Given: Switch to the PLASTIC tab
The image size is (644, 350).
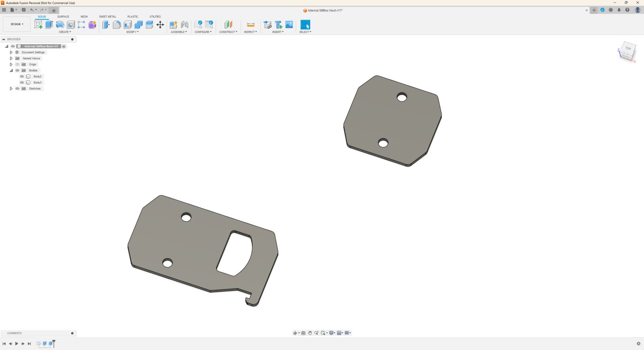Looking at the screenshot, I should pos(133,16).
